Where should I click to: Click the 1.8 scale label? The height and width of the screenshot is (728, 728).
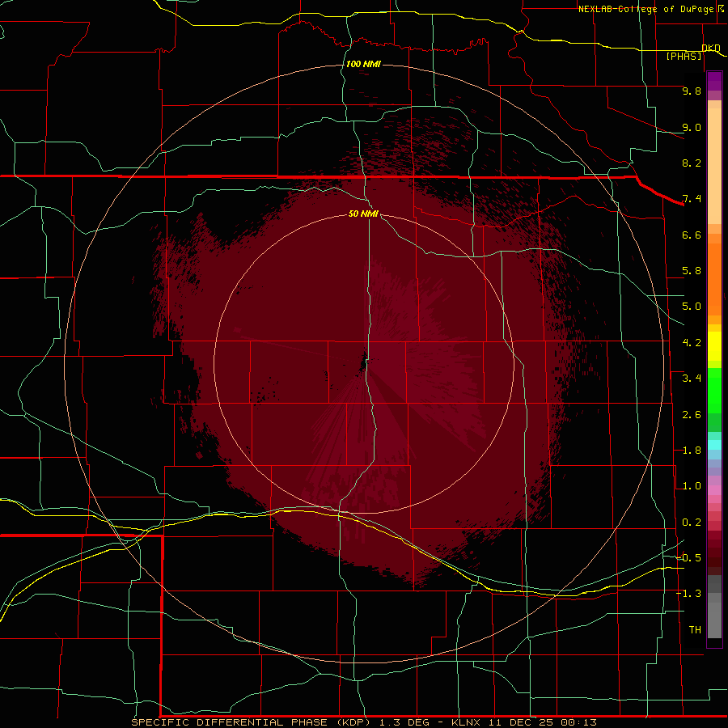(692, 451)
